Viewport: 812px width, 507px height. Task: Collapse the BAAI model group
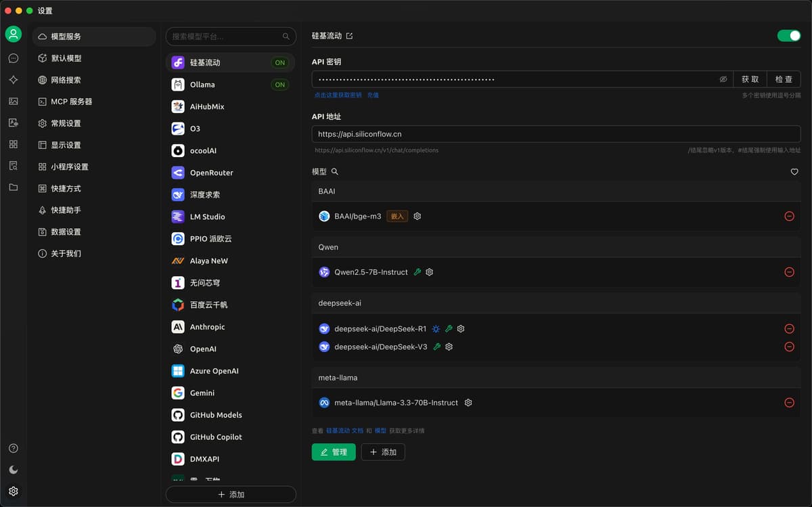click(556, 192)
